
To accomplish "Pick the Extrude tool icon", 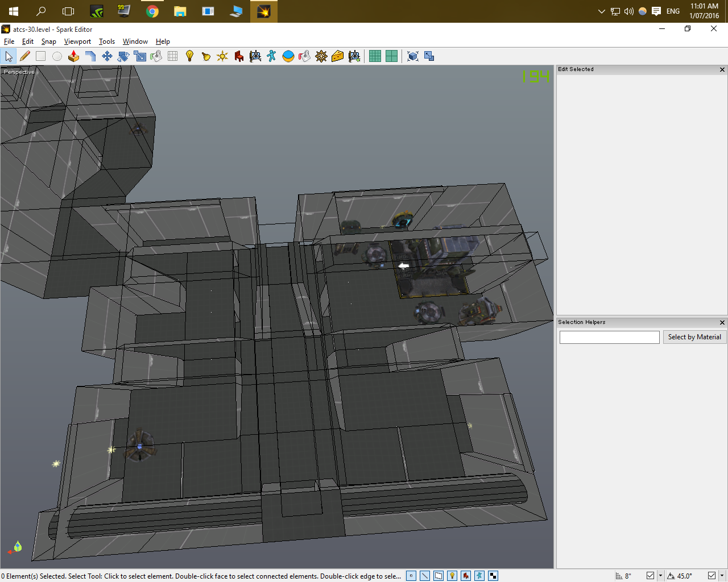I will [x=73, y=56].
